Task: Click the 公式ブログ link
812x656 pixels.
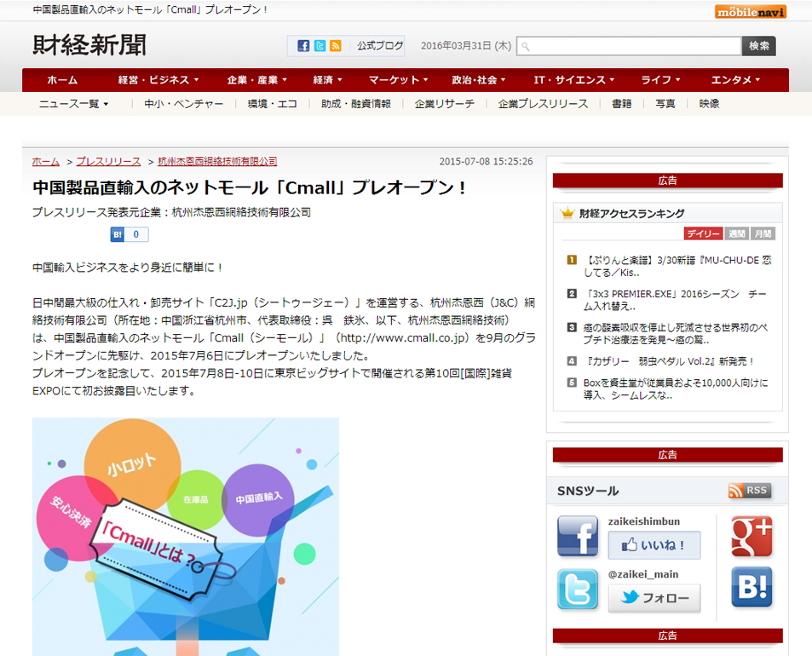Action: [380, 46]
